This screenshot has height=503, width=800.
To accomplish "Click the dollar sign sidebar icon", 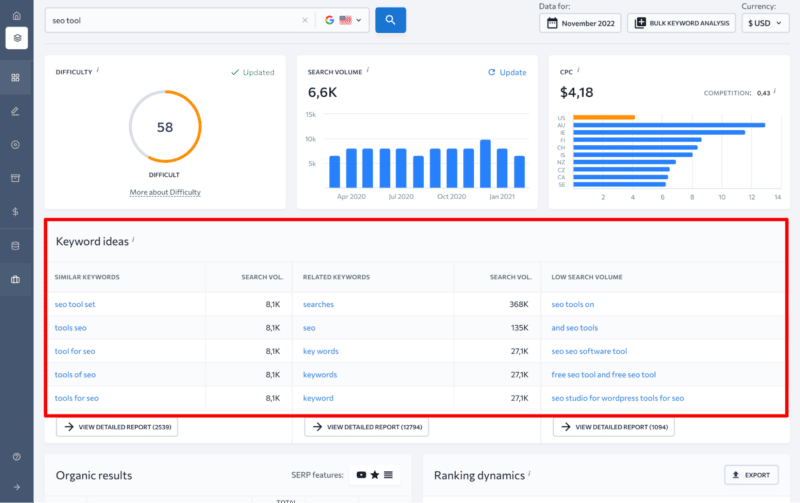I will click(16, 212).
